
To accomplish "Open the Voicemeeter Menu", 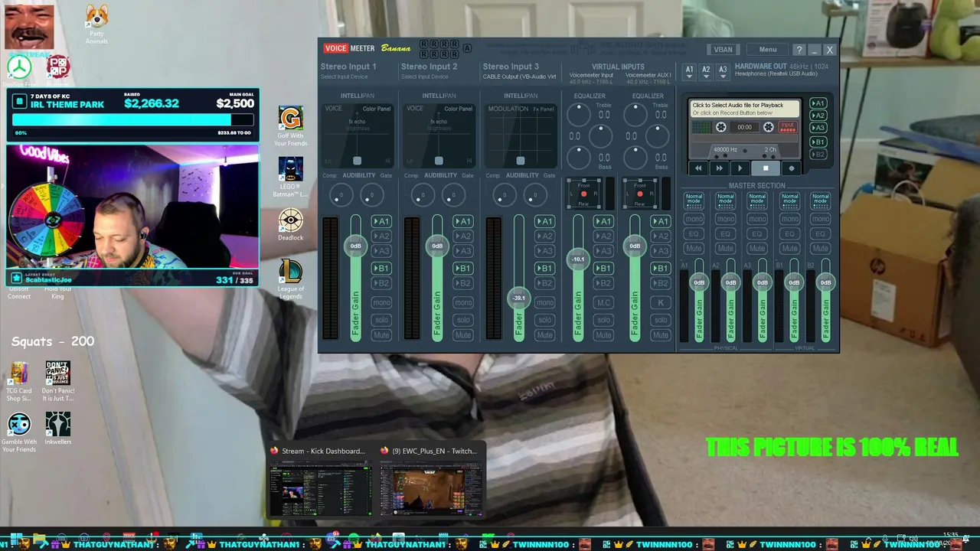I will pyautogui.click(x=768, y=50).
